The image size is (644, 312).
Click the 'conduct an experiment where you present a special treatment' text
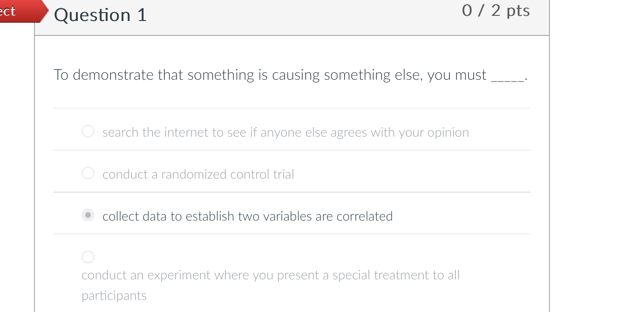(x=270, y=275)
